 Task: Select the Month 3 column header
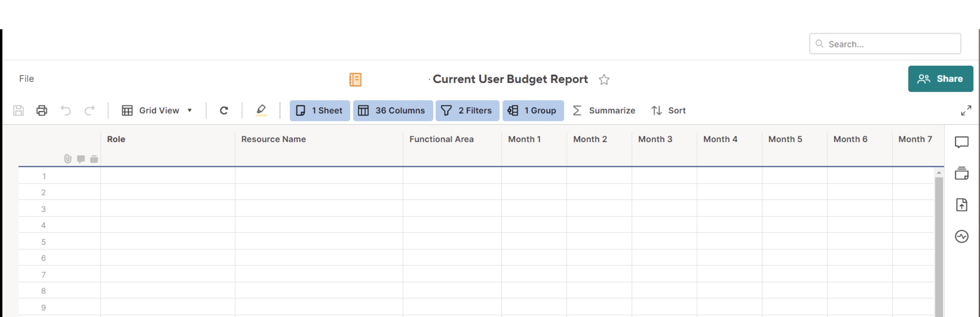click(664, 149)
